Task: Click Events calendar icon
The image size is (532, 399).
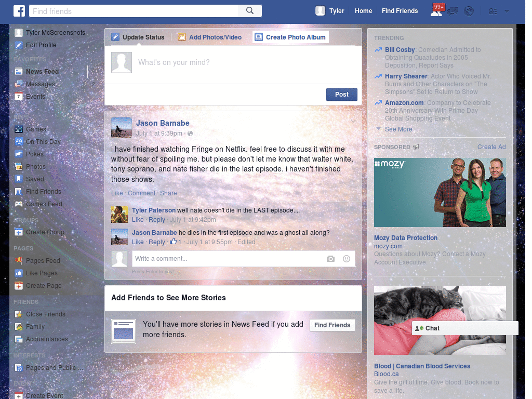Action: (19, 96)
